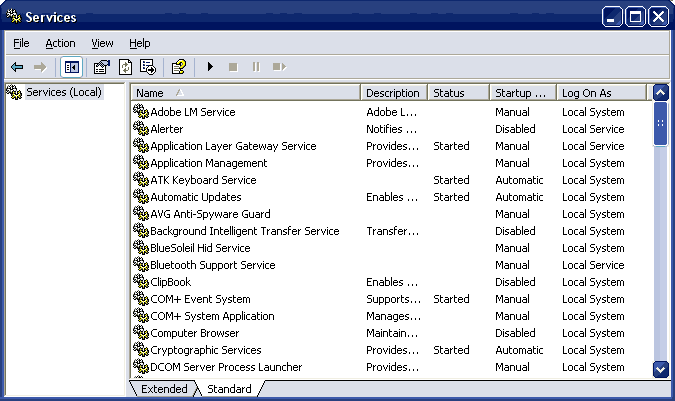The image size is (675, 401).
Task: Click the Restart Service button
Action: pyautogui.click(x=279, y=67)
